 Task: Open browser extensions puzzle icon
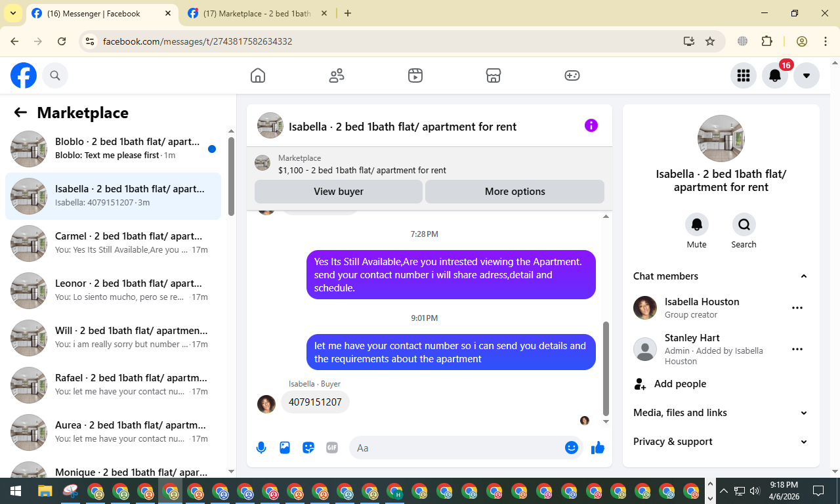766,41
